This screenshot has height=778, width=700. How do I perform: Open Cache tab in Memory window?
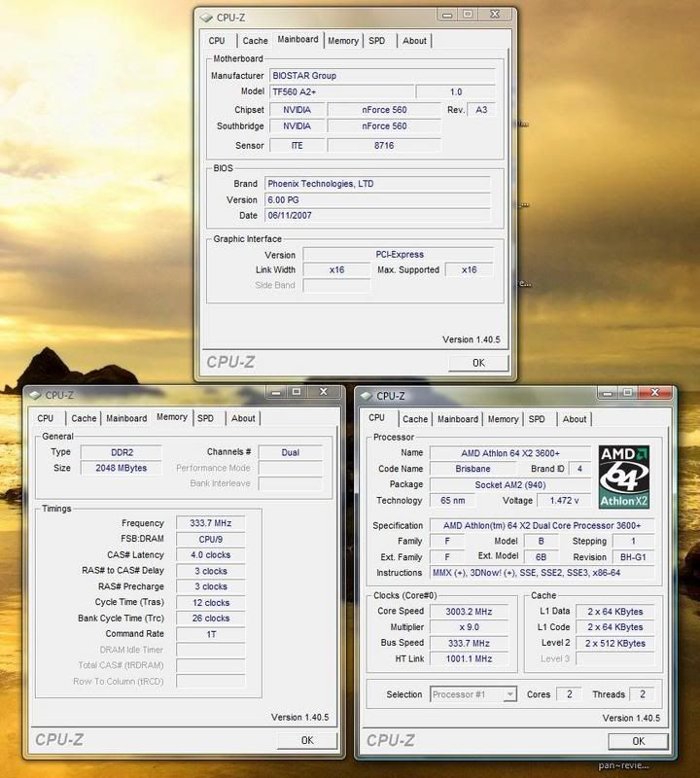84,418
